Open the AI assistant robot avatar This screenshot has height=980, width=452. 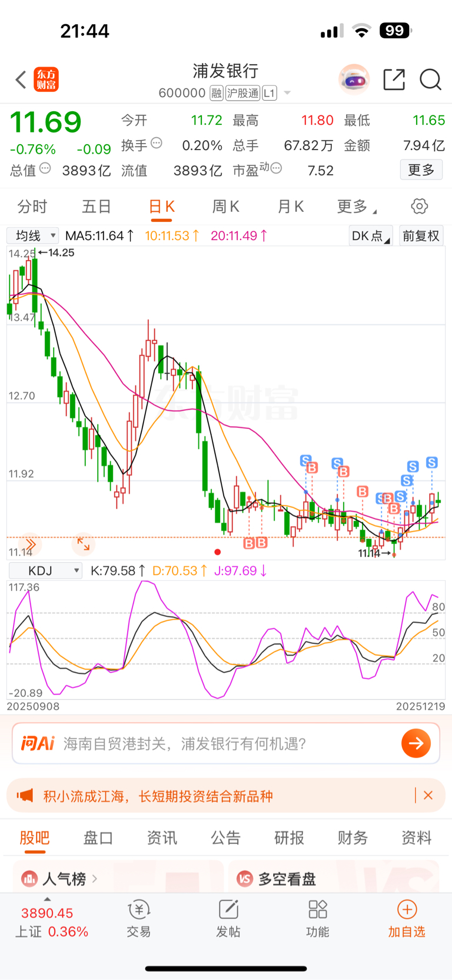tap(354, 79)
